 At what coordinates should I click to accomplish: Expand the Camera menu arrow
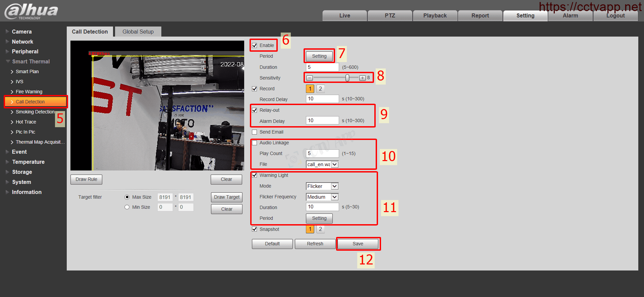coord(7,32)
